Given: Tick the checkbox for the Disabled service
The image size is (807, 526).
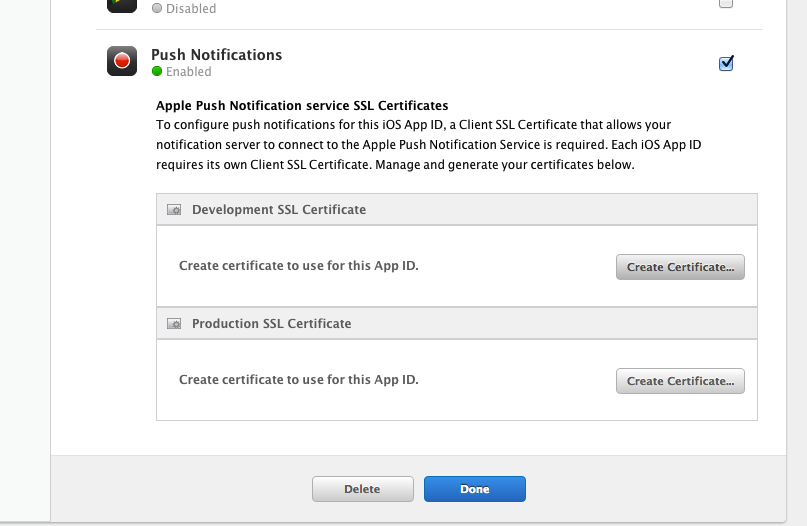Looking at the screenshot, I should pos(726,3).
